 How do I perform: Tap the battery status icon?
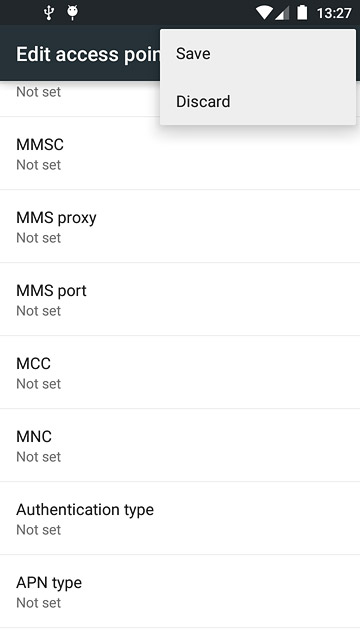click(x=302, y=13)
